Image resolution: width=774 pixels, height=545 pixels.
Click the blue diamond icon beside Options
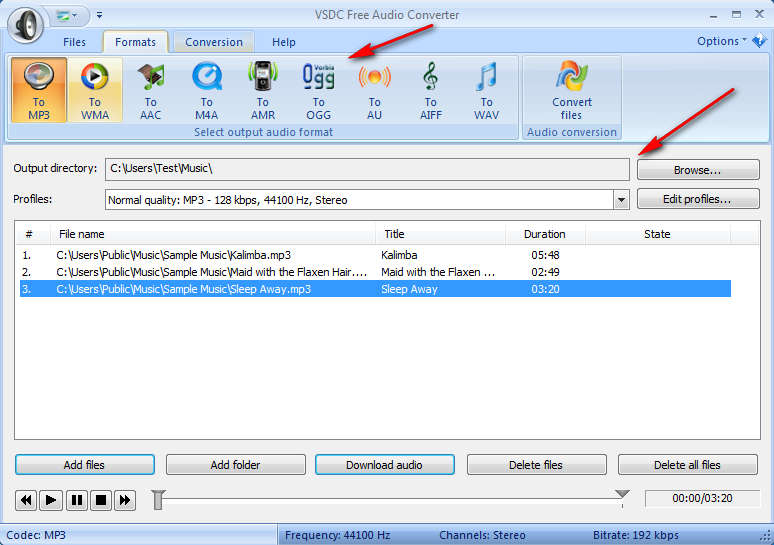point(759,41)
